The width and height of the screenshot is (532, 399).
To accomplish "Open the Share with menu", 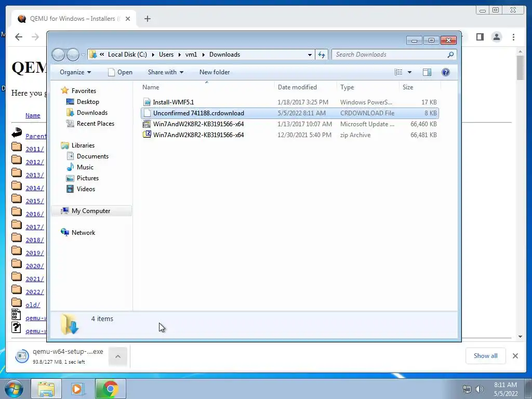I will (166, 72).
